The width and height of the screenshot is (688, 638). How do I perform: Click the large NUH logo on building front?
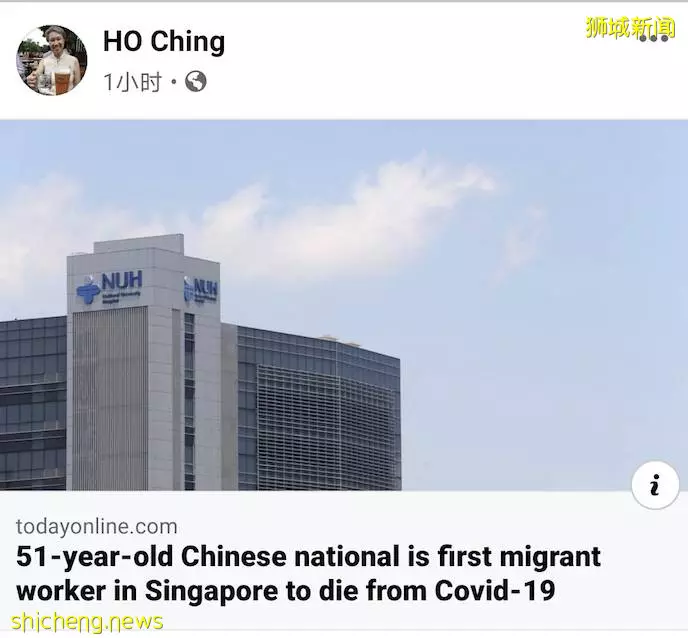tap(110, 288)
